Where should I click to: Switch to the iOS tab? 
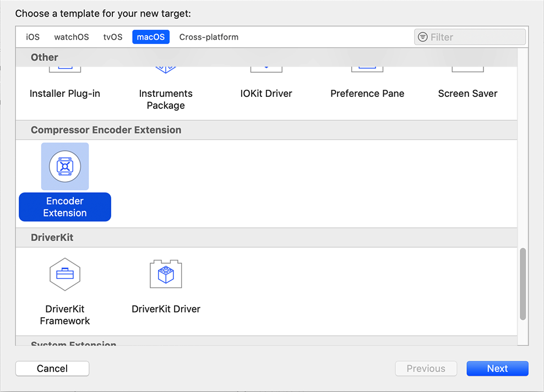pos(32,37)
